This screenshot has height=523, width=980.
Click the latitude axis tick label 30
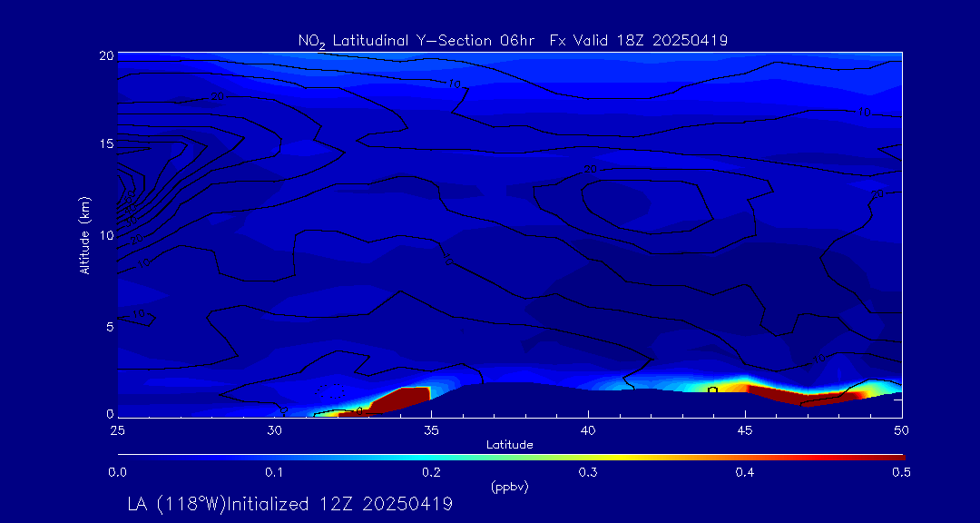click(x=274, y=430)
